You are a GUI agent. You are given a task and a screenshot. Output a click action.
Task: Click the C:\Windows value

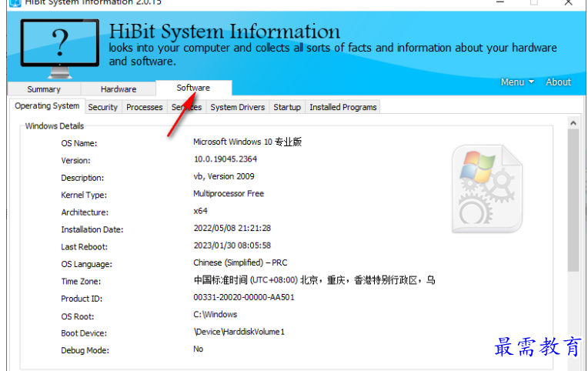pyautogui.click(x=215, y=314)
